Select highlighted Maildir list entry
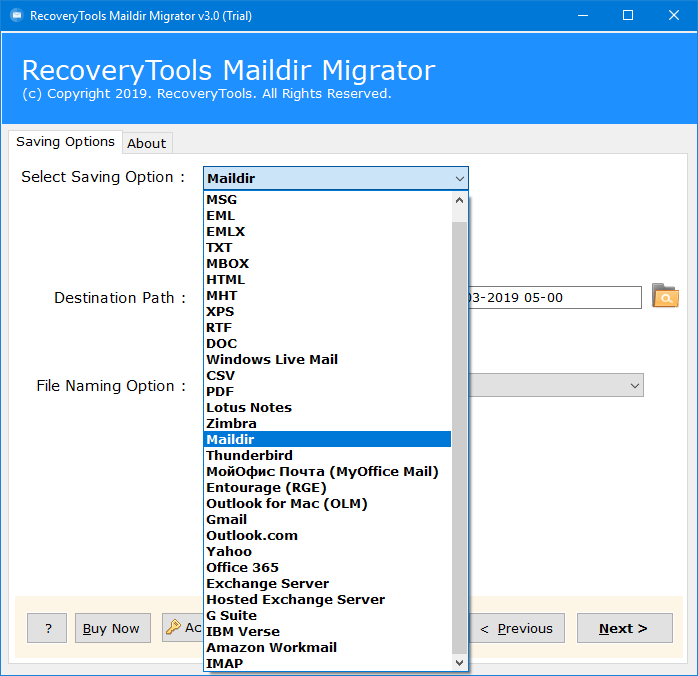The width and height of the screenshot is (698, 676). tap(328, 440)
